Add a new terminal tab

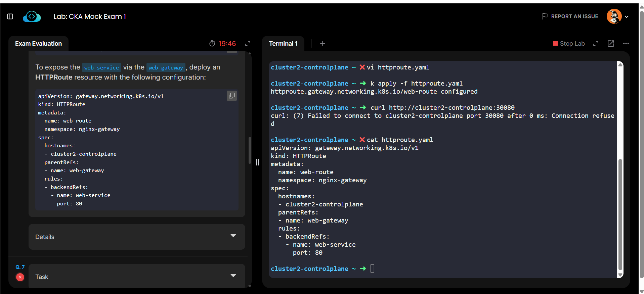coord(323,44)
